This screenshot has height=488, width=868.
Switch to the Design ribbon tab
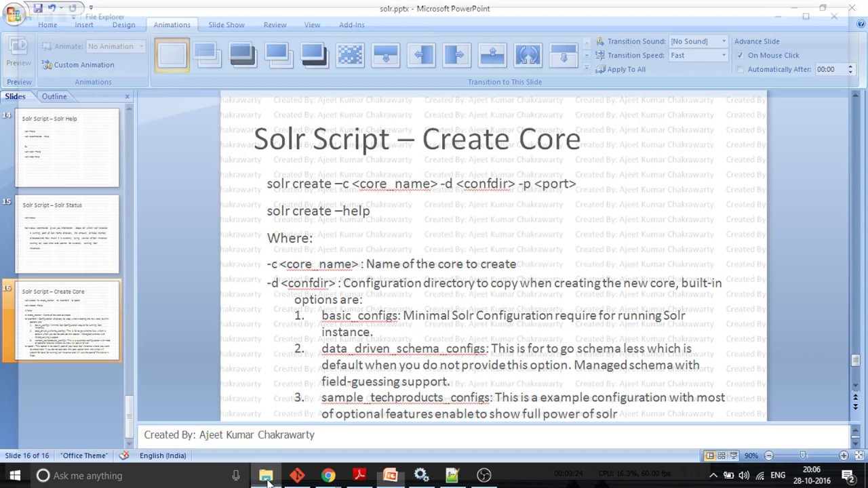(123, 24)
